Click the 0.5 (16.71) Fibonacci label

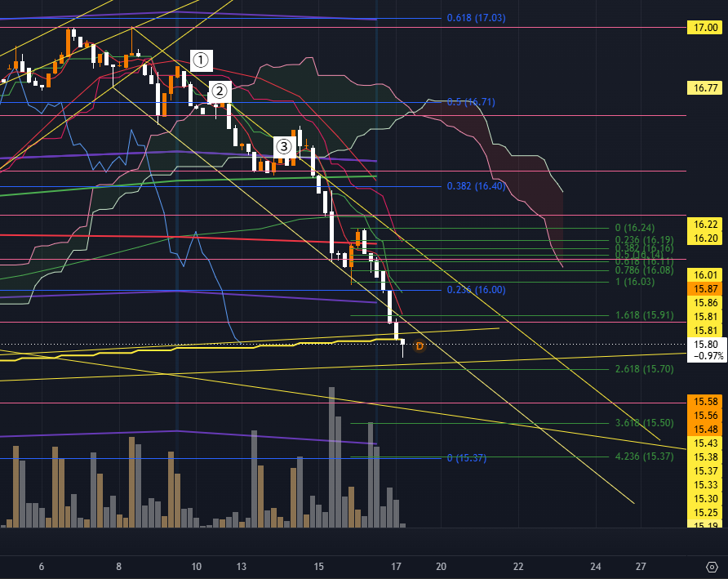pyautogui.click(x=471, y=102)
